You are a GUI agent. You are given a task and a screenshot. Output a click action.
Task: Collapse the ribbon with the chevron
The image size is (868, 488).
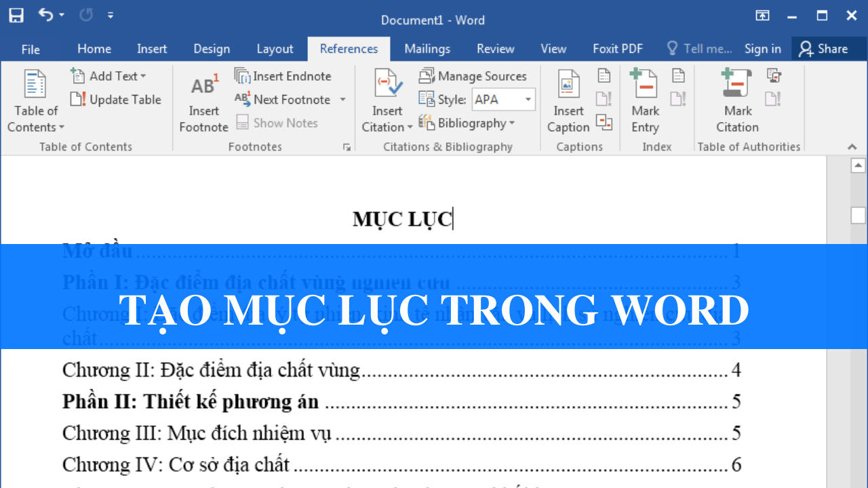852,147
